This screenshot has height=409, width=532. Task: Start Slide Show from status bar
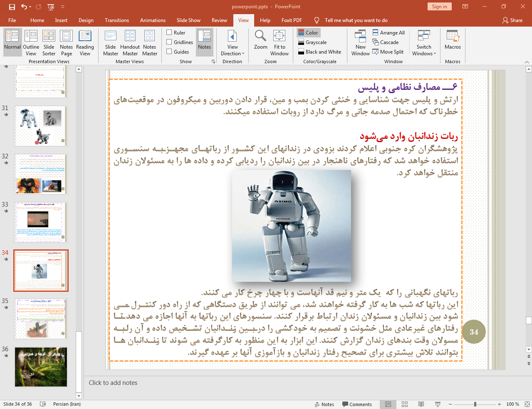(438, 404)
